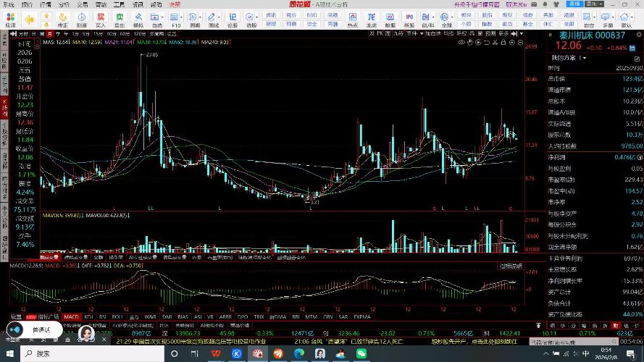Open WeChat from the Windows taskbar
Image resolution: width=644 pixels, height=362 pixels.
click(361, 353)
